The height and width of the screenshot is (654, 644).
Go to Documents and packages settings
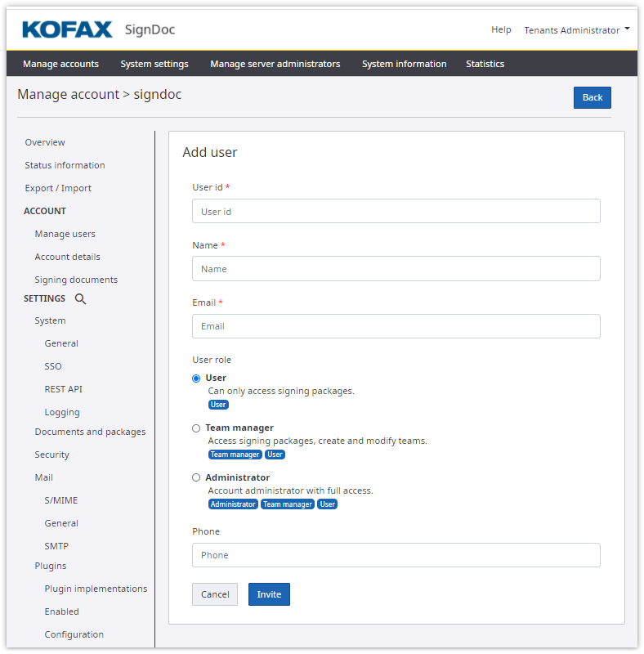90,432
